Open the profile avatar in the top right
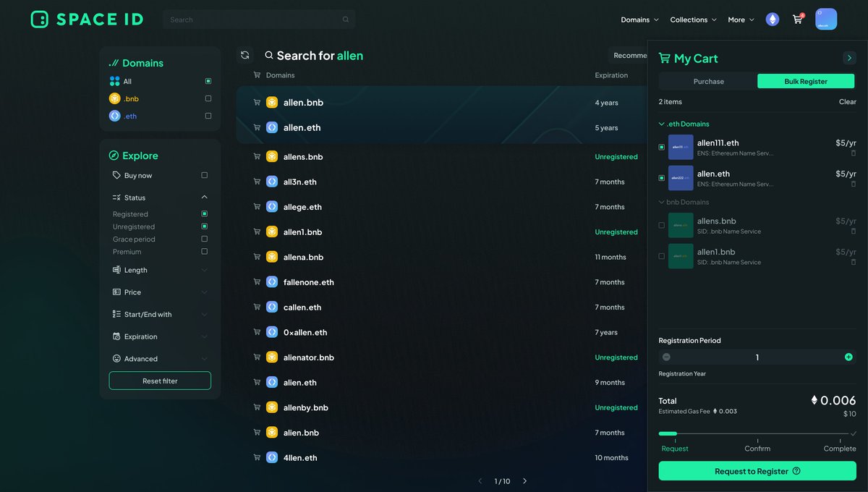The image size is (868, 492). coord(825,19)
